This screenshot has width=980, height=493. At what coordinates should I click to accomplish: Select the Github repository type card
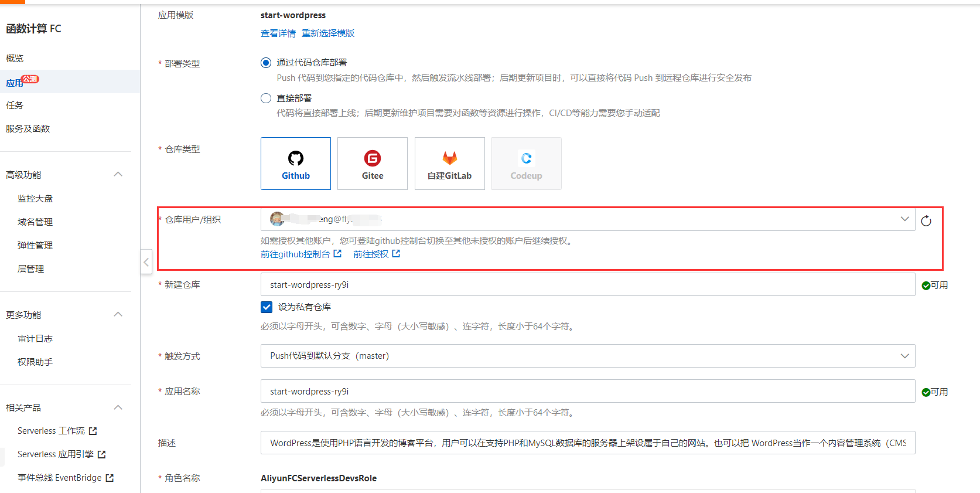pyautogui.click(x=296, y=164)
